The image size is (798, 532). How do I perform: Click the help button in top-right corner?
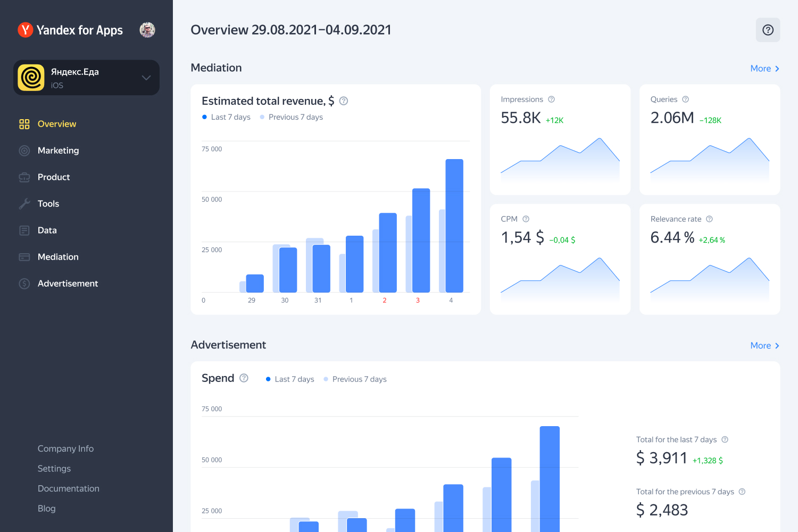pos(768,30)
